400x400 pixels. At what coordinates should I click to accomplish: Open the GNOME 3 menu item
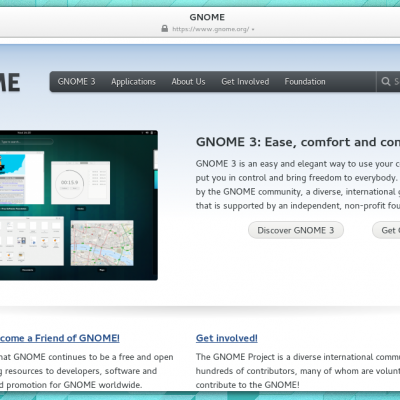pyautogui.click(x=76, y=81)
